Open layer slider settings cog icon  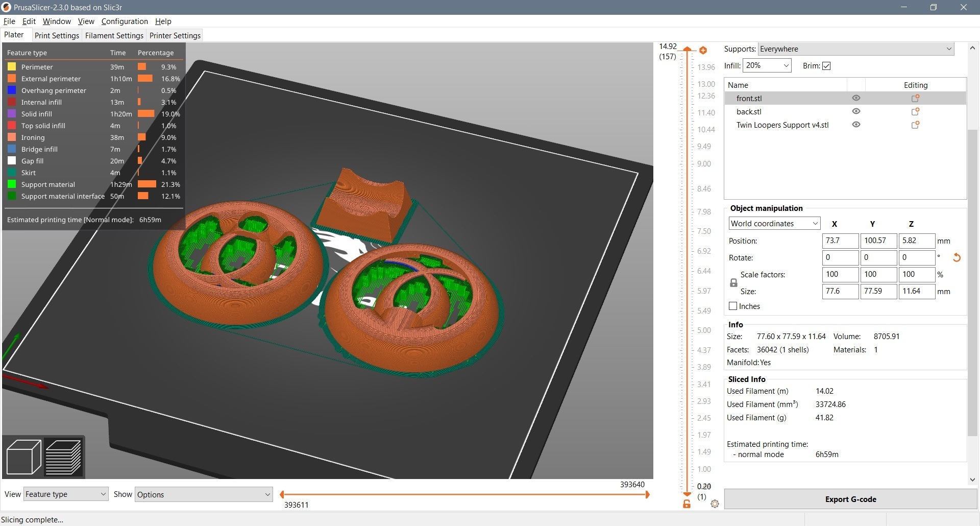point(715,504)
